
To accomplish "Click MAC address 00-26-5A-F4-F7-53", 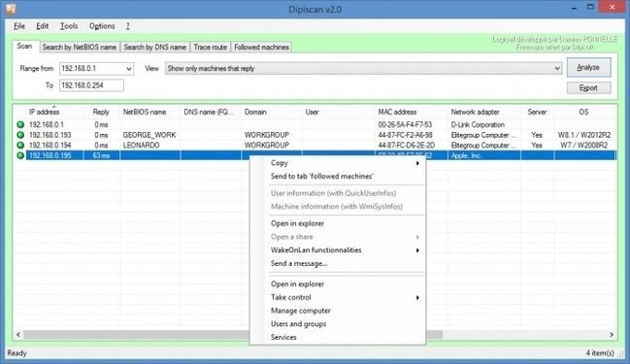I will click(405, 124).
